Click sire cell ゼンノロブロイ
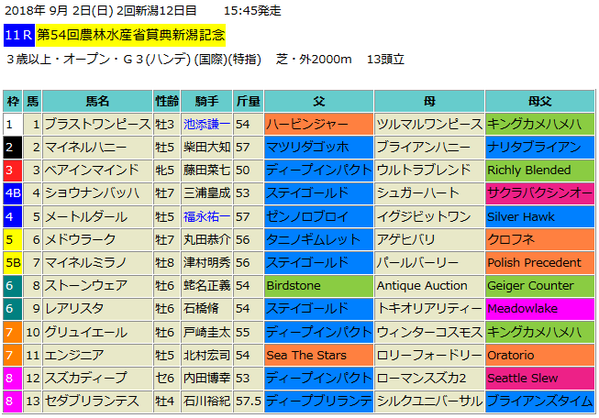The image size is (599, 418). [319, 217]
